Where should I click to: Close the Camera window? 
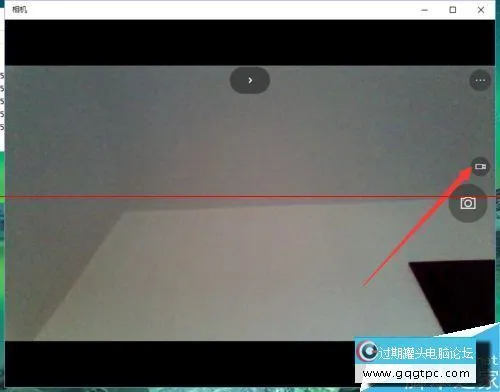click(x=481, y=10)
